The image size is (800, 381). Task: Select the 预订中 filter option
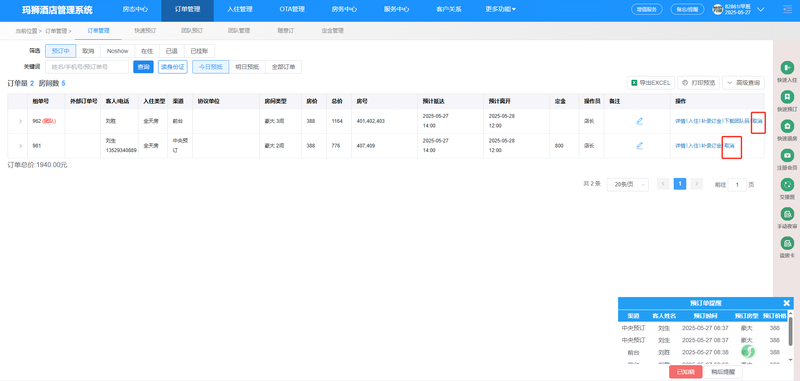click(x=61, y=51)
